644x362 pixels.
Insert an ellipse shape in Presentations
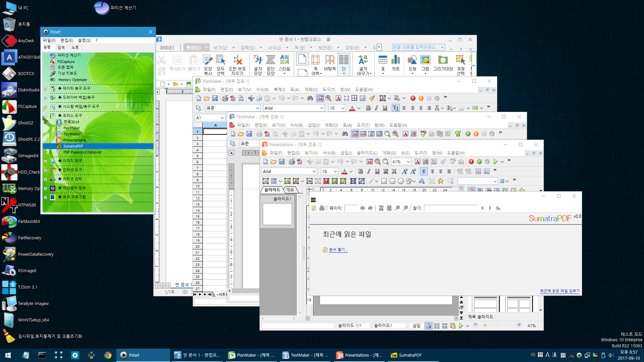click(400, 181)
